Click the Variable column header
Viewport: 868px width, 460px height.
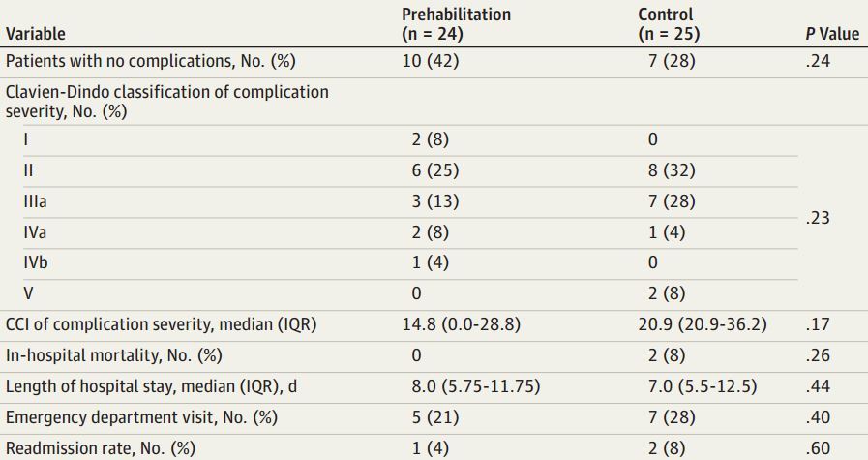36,34
